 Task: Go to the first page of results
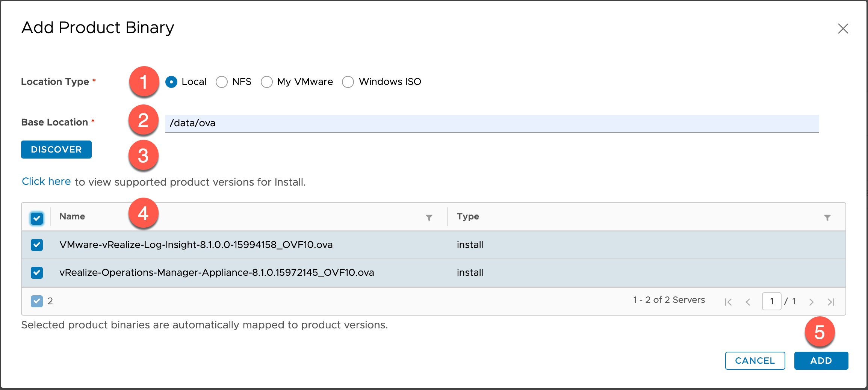(728, 302)
